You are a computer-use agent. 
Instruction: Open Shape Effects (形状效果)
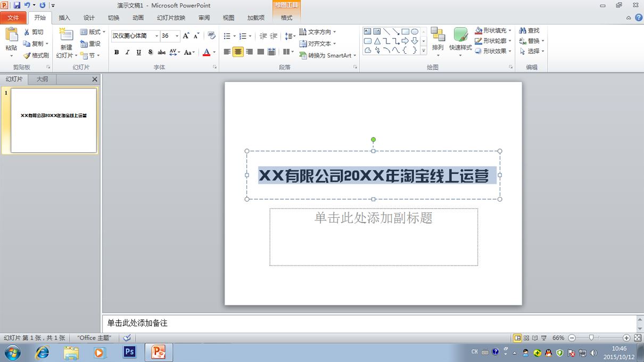(x=493, y=51)
